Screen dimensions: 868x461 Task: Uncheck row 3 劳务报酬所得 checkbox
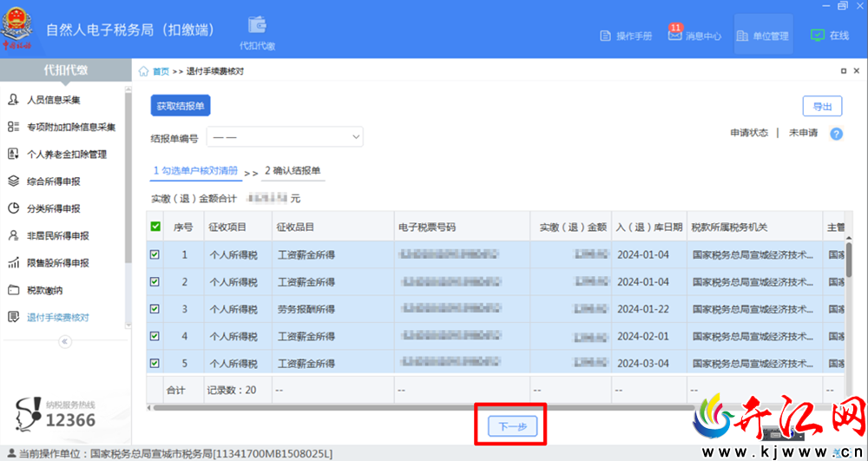[155, 309]
